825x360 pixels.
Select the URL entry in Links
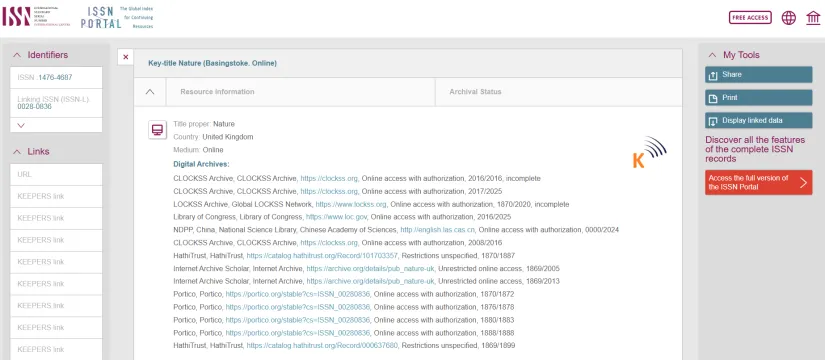click(56, 174)
